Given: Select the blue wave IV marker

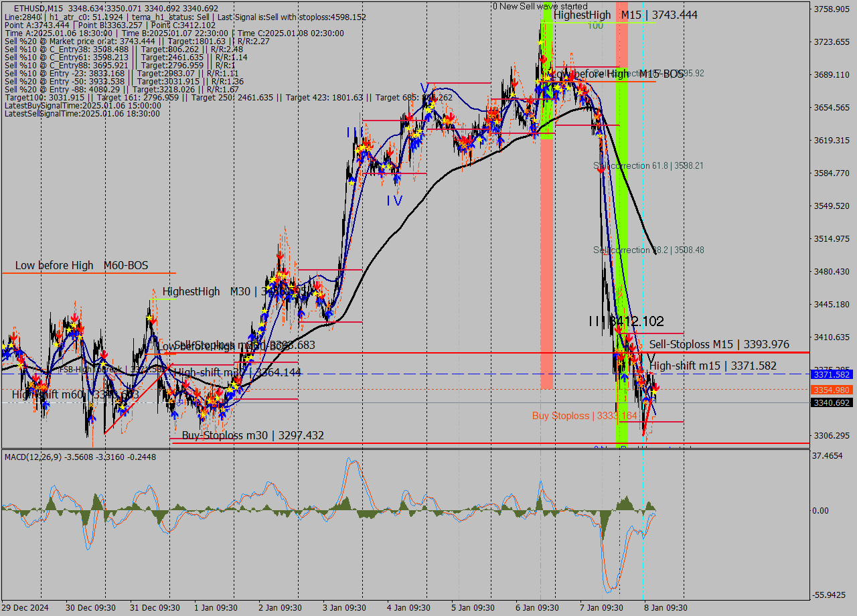Looking at the screenshot, I should pos(394,200).
